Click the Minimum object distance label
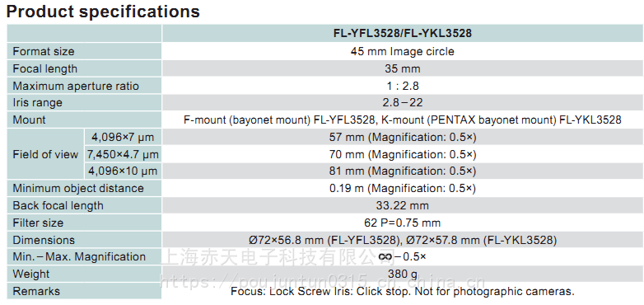 (x=78, y=188)
